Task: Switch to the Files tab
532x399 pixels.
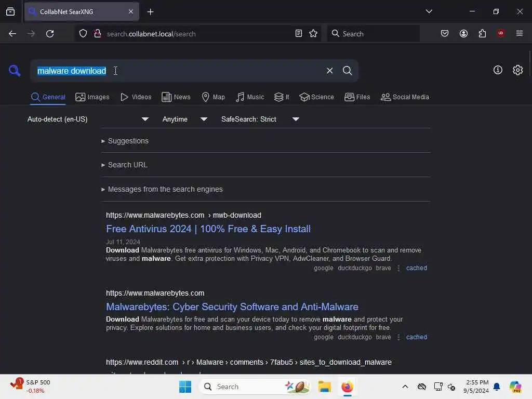Action: [x=357, y=97]
